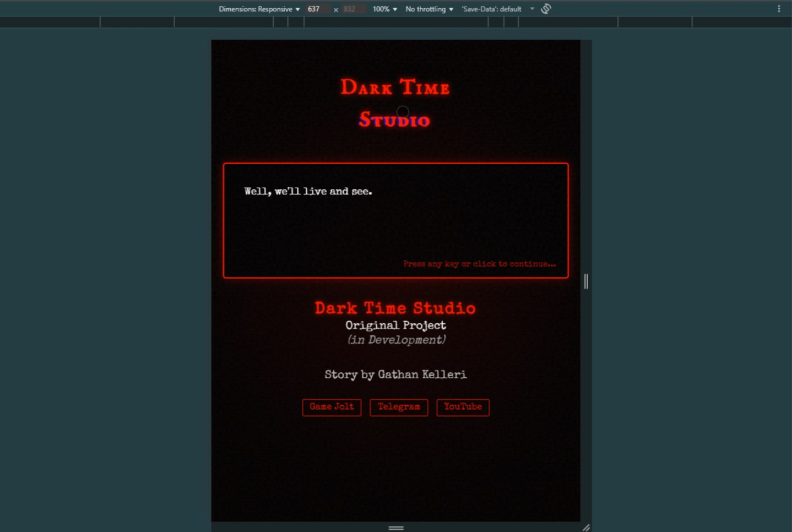The width and height of the screenshot is (792, 532).
Task: Click 'Press any key or click to continue...'
Action: coord(479,264)
